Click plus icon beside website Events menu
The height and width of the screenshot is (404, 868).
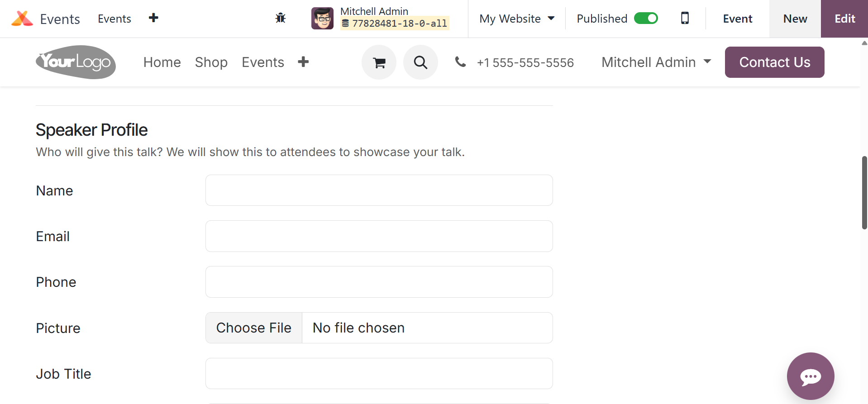click(303, 62)
